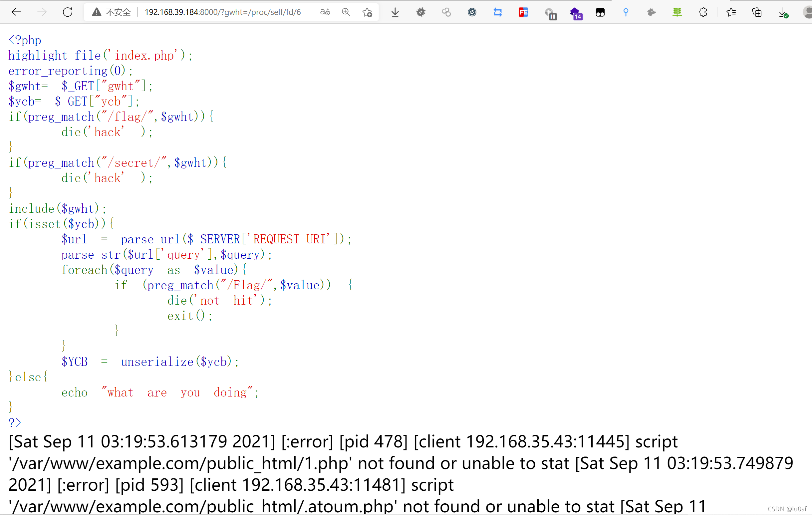This screenshot has height=515, width=812.
Task: Click the zoom magnifier icon in address bar
Action: click(346, 12)
